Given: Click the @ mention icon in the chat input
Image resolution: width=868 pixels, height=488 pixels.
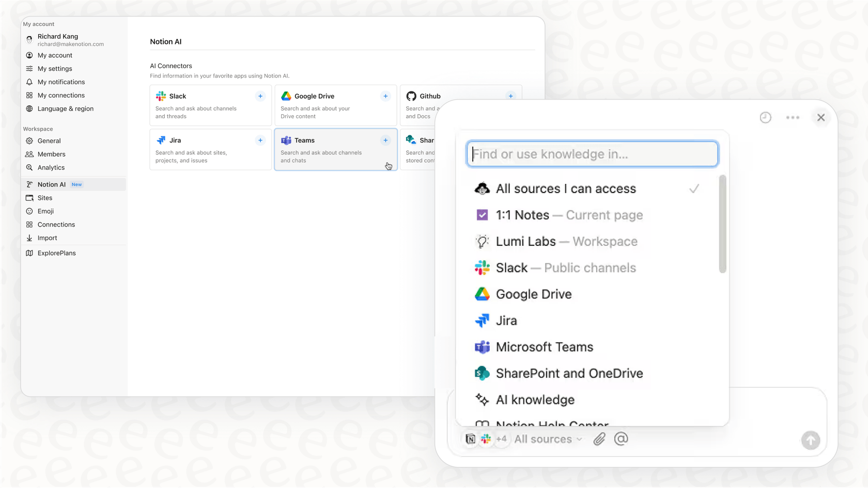Looking at the screenshot, I should 621,439.
